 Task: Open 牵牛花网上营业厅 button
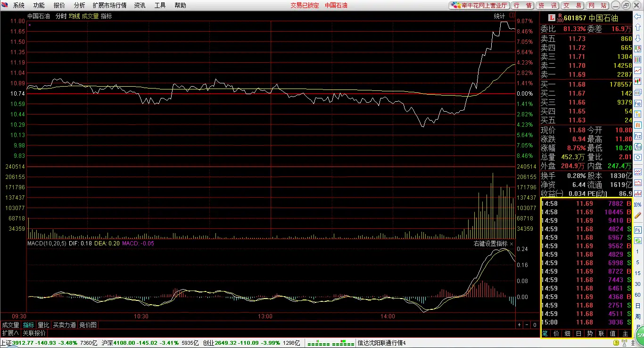[x=479, y=5]
